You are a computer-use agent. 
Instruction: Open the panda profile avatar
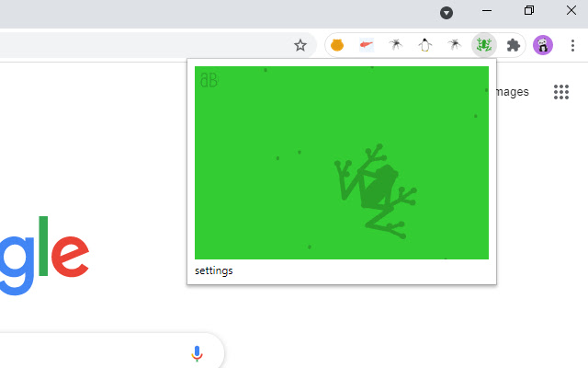click(x=543, y=45)
